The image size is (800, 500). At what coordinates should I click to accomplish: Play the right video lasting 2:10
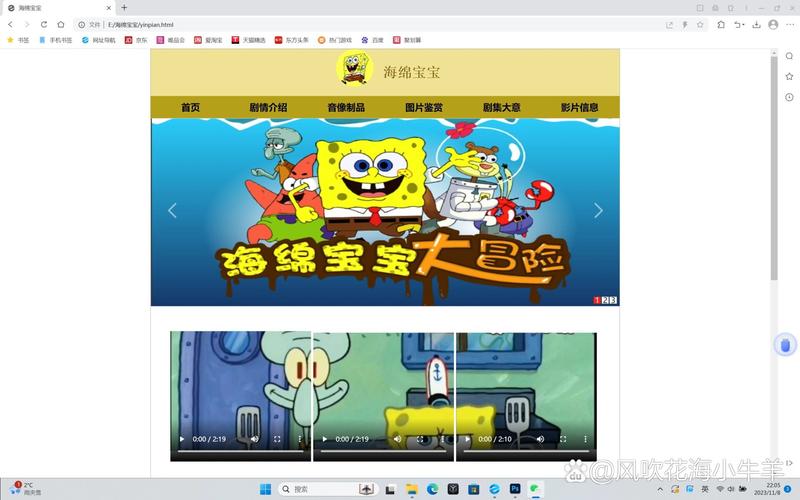click(467, 439)
